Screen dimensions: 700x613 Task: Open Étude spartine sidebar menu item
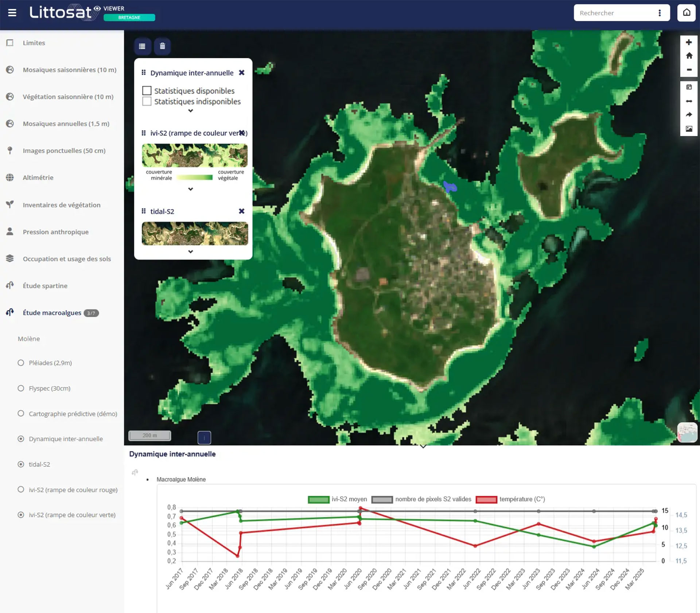pos(45,286)
